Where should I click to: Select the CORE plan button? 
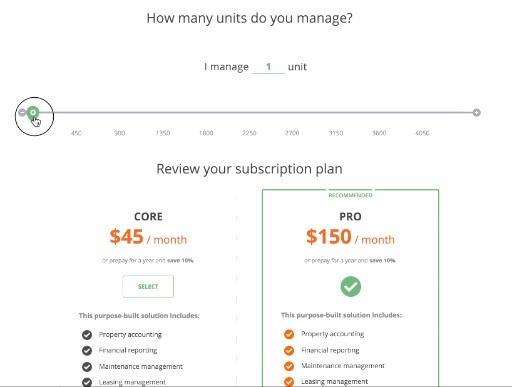(148, 286)
